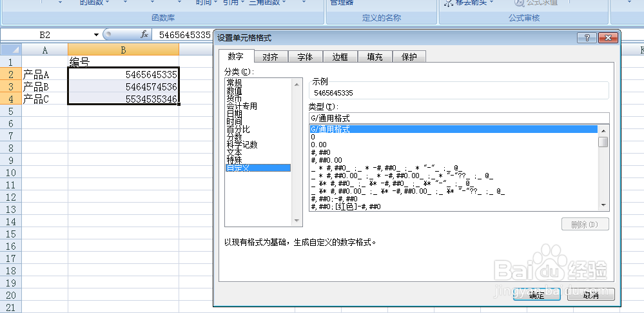Select 会计专用 in the category list
644x313 pixels.
pyautogui.click(x=259, y=106)
